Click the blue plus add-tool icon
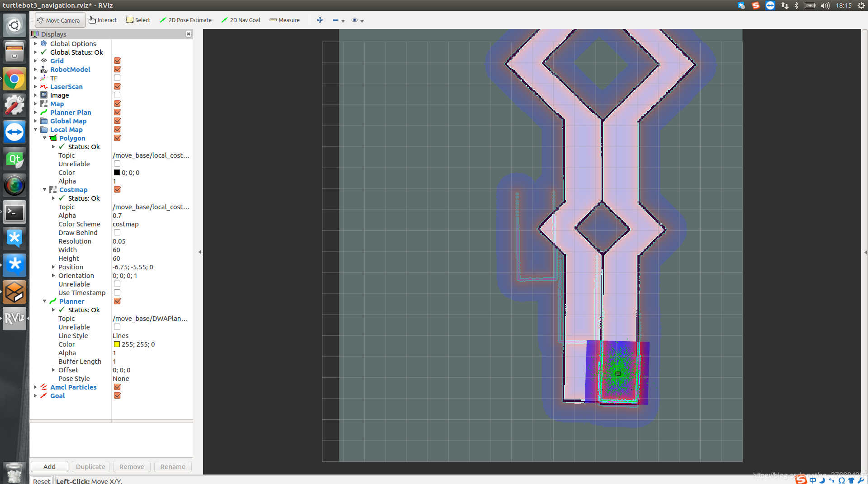 (320, 20)
